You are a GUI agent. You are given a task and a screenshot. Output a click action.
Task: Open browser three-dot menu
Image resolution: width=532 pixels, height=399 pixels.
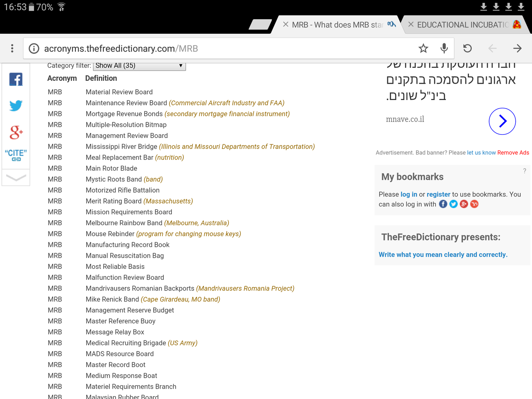12,48
